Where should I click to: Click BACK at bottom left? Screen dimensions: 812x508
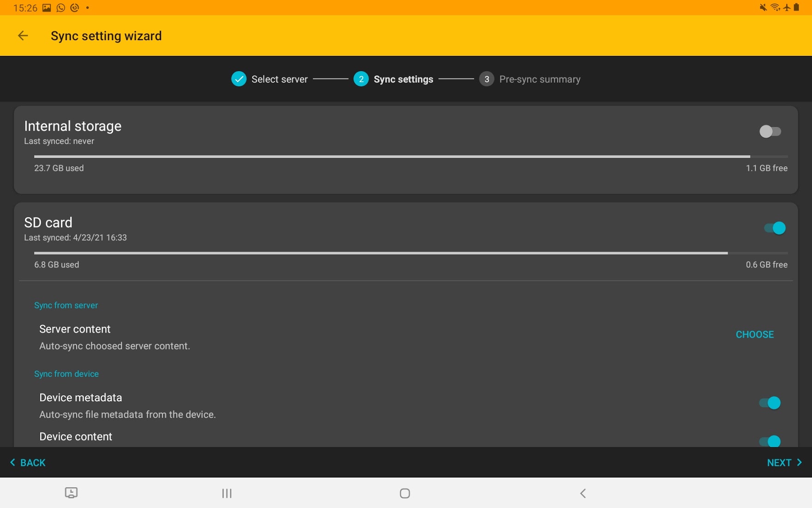pyautogui.click(x=28, y=462)
